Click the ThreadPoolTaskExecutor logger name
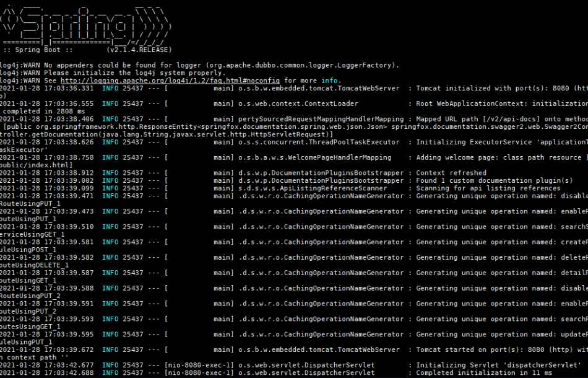 [319, 142]
